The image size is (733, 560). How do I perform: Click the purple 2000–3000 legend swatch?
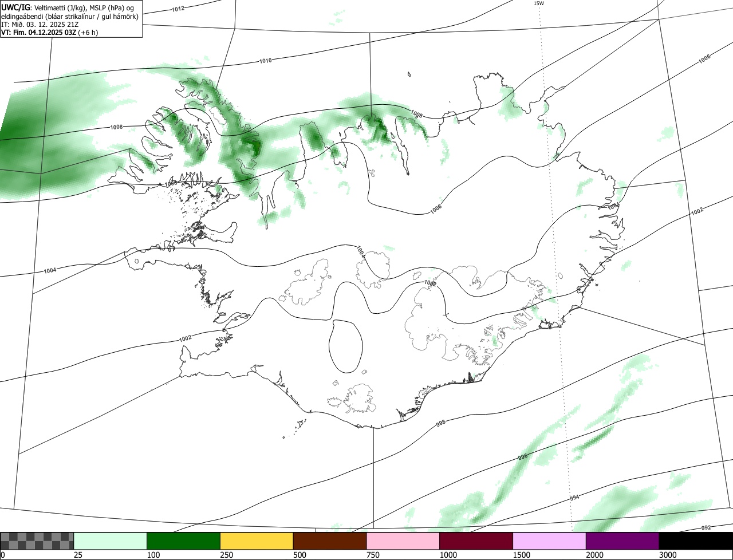pyautogui.click(x=622, y=541)
